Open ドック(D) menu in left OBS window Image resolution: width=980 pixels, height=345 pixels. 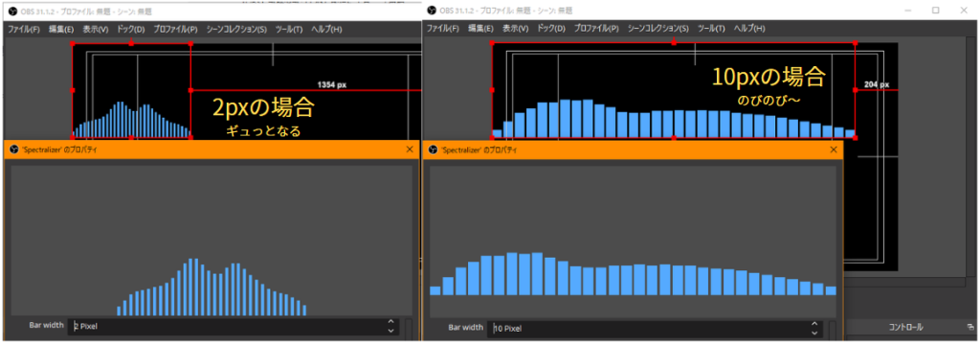click(x=130, y=30)
